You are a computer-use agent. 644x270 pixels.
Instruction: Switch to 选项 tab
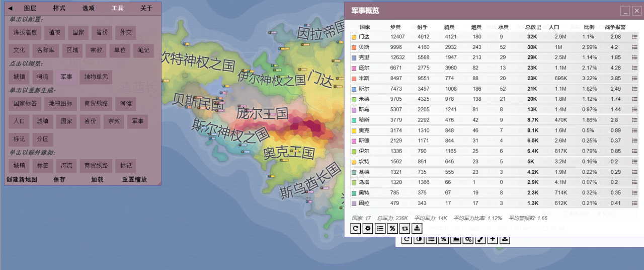pyautogui.click(x=89, y=8)
